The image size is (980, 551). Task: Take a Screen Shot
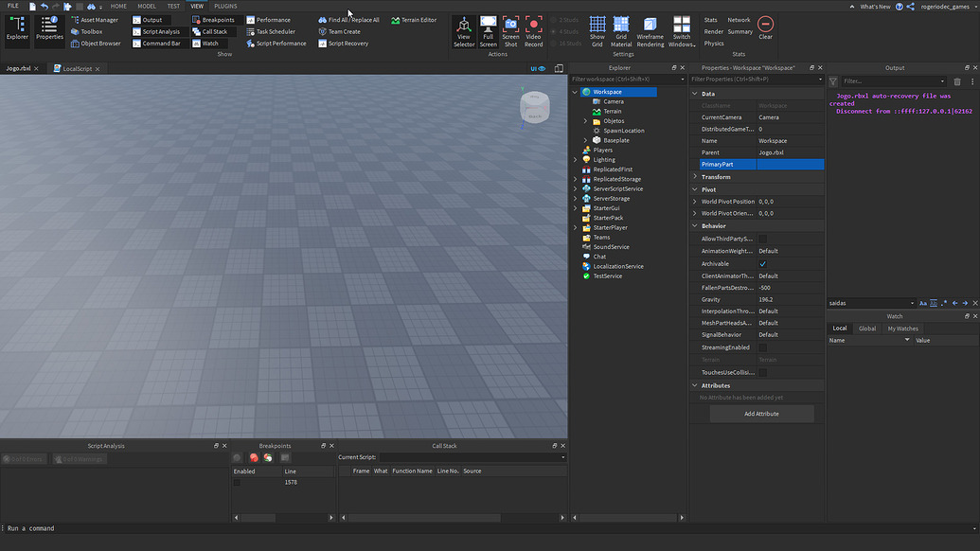[x=510, y=29]
